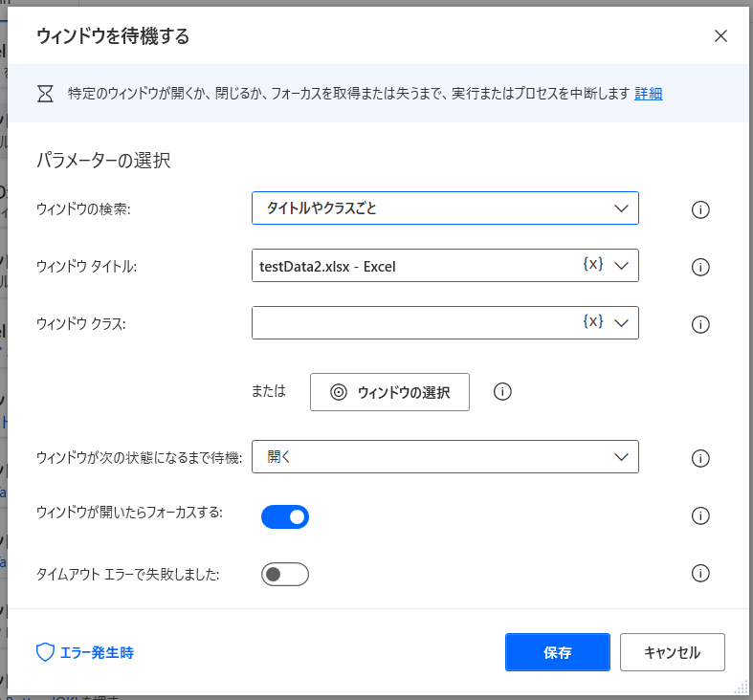Image resolution: width=753 pixels, height=700 pixels.
Task: Insert variable {x} in ウィンドウ タイトル field
Action: [x=592, y=265]
